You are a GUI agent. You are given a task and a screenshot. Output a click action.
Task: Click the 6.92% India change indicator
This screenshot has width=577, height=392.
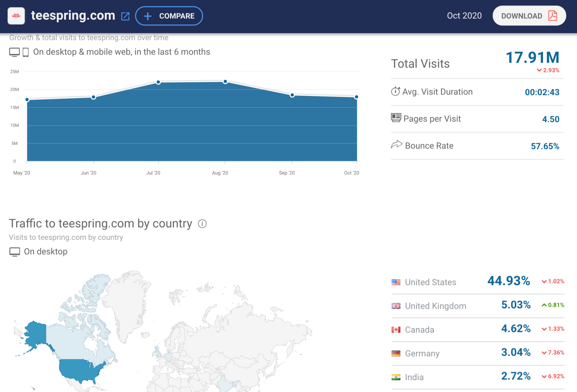[x=553, y=376]
